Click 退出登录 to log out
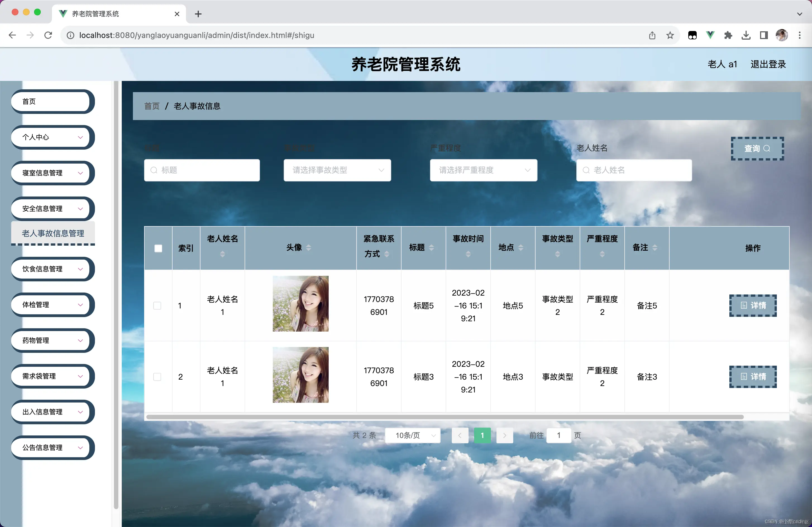The width and height of the screenshot is (812, 527). [x=768, y=64]
